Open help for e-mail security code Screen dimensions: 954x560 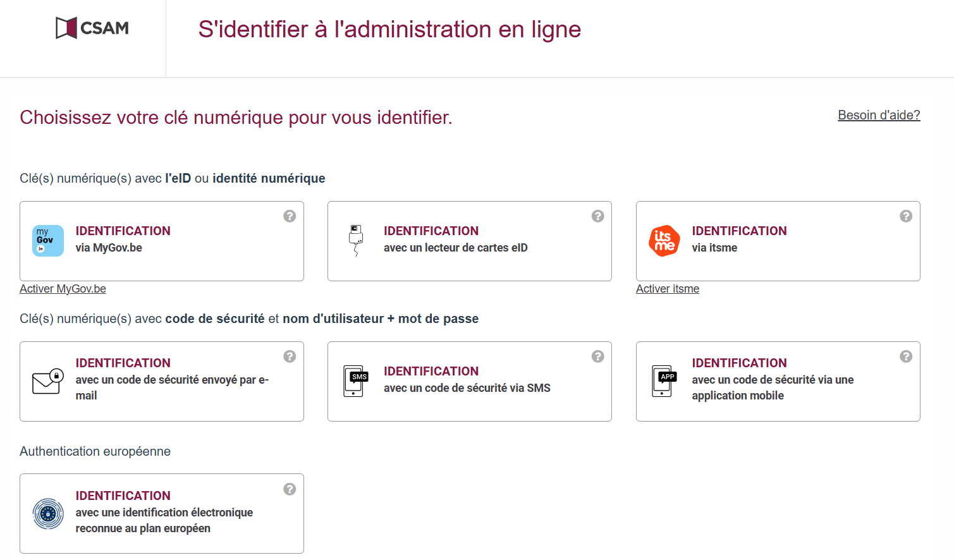pyautogui.click(x=290, y=356)
